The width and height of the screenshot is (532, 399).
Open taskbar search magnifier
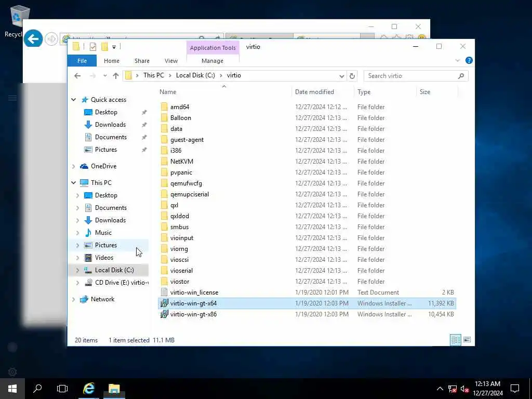click(37, 389)
